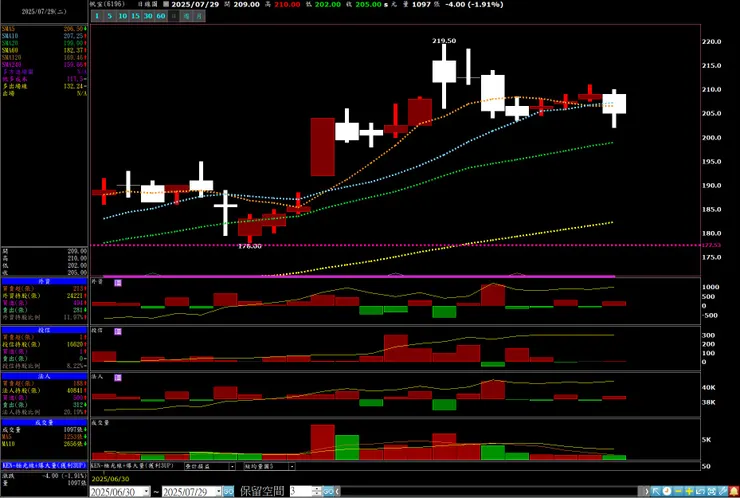Image resolution: width=740 pixels, height=498 pixels.
Task: Select the 1-minute timeframe button
Action: 97,16
